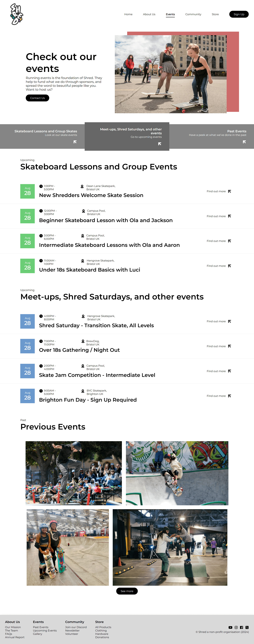This screenshot has height=644, width=254.
Task: Open the Community menu item
Action: 193,14
